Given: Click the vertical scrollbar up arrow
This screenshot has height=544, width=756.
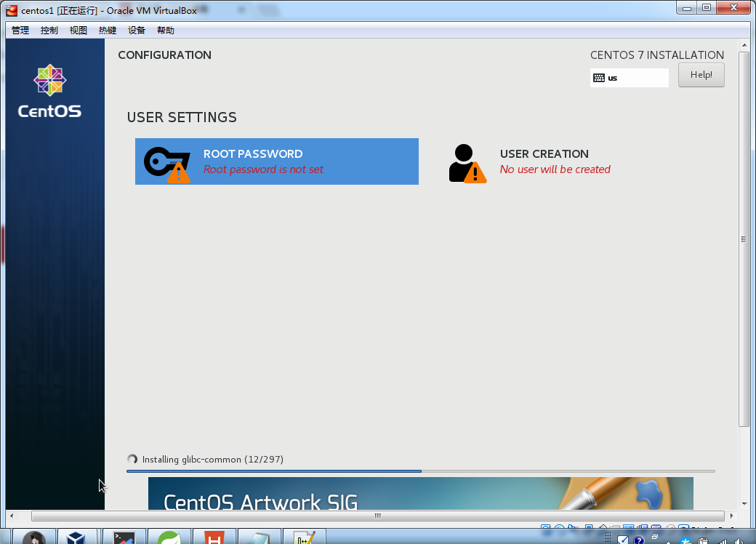Looking at the screenshot, I should (744, 45).
